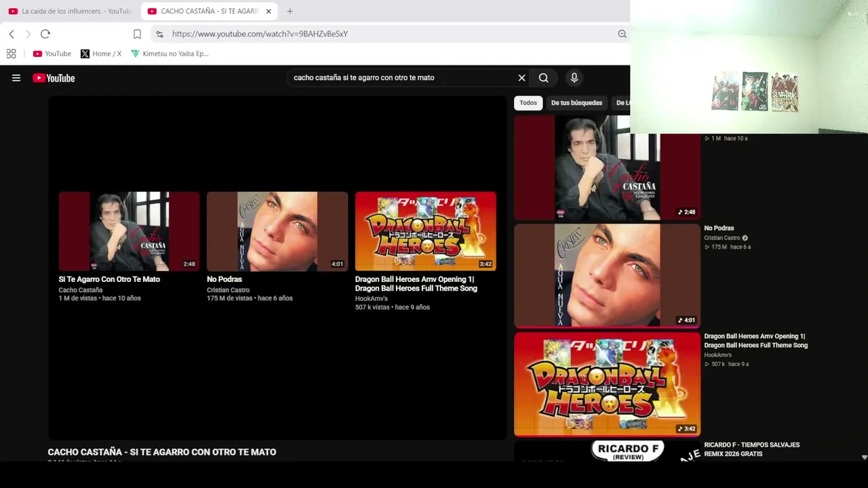This screenshot has height=488, width=868.
Task: Visit end-screen channel 'HookAmv's'
Action: tap(372, 299)
